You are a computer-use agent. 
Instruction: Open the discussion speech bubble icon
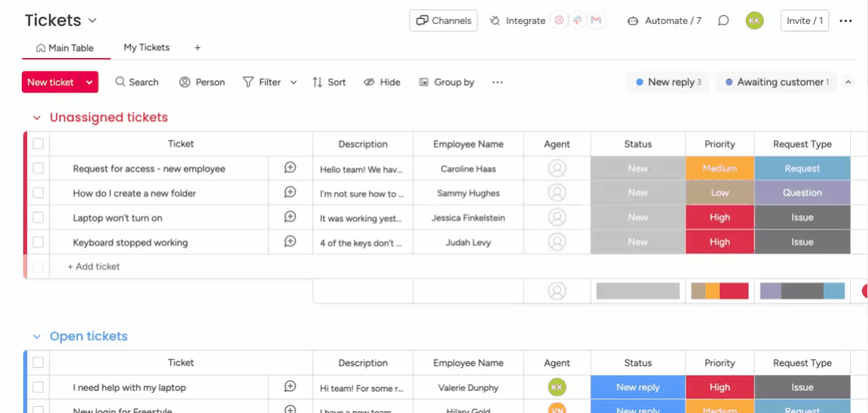723,21
